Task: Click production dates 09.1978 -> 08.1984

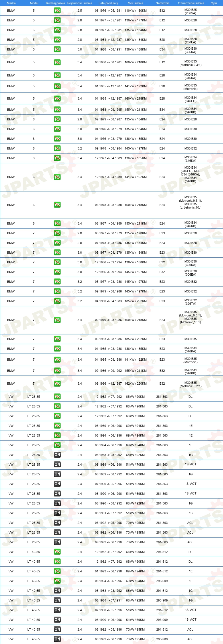Action: (108, 148)
